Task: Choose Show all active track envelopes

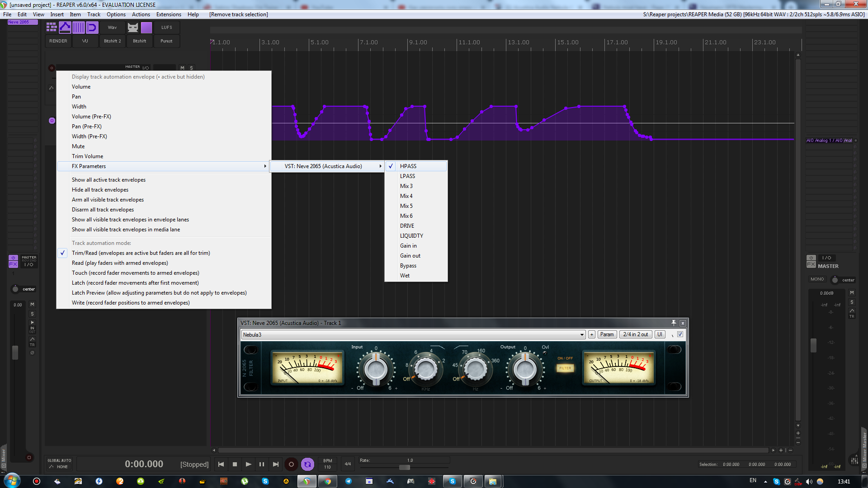Action: [108, 180]
